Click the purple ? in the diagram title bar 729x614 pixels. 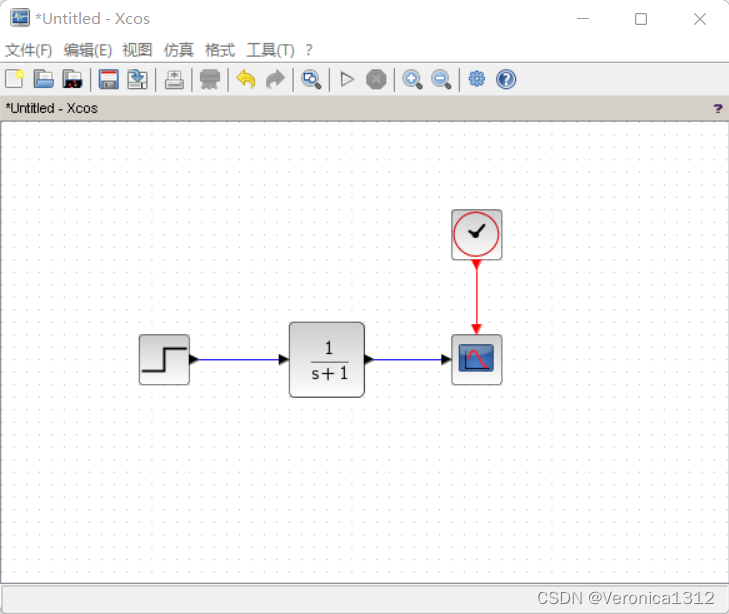click(x=718, y=109)
